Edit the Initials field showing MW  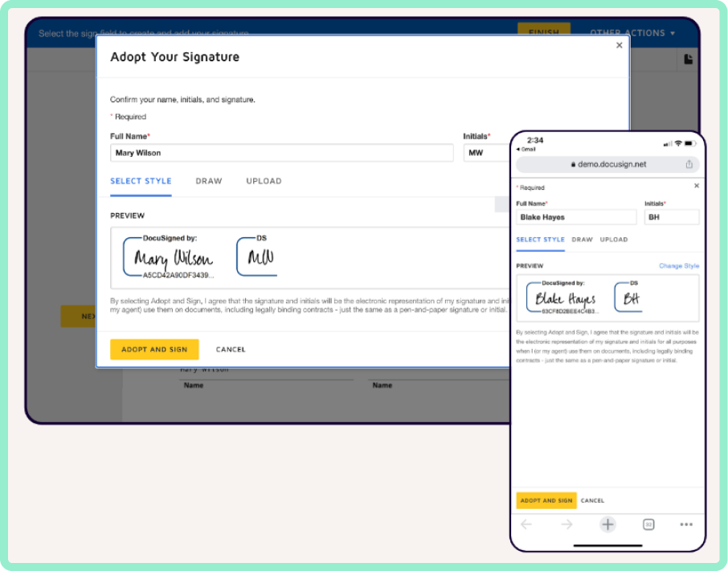click(x=487, y=153)
